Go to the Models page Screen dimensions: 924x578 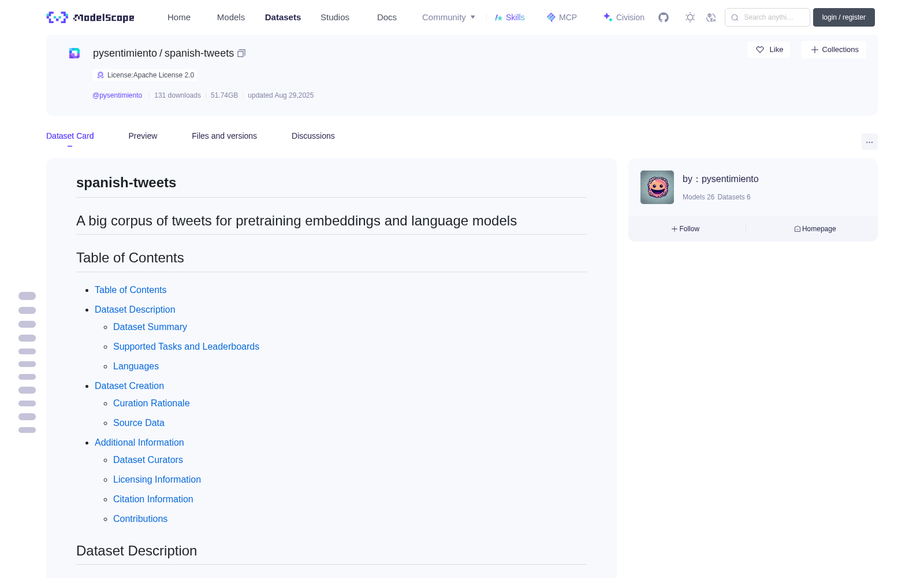pyautogui.click(x=231, y=17)
